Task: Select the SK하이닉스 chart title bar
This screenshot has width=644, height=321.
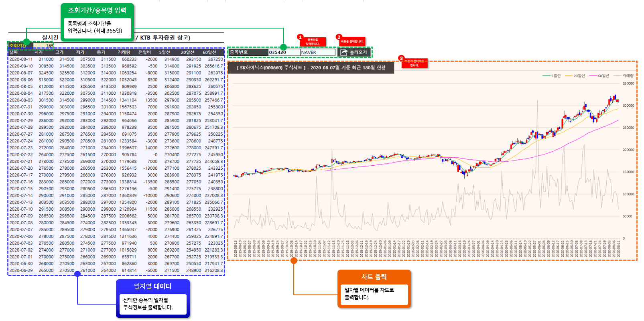Action: (311, 68)
